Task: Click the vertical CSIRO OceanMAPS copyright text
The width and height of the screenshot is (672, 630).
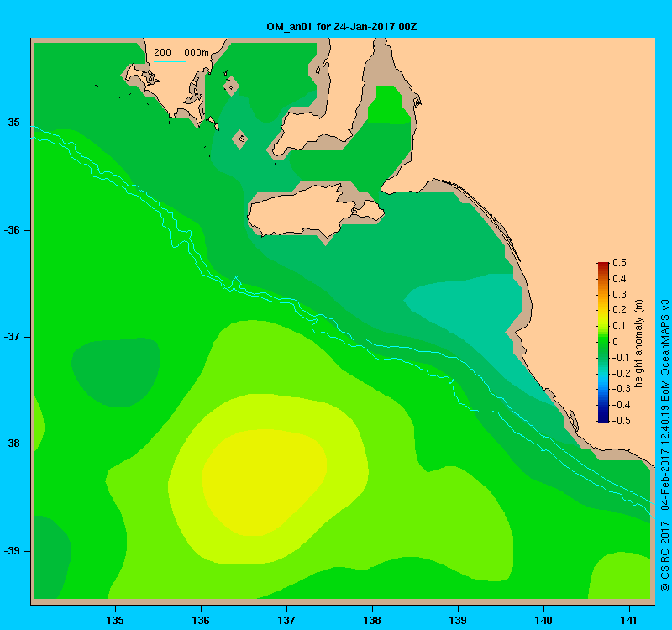Action: (664, 445)
